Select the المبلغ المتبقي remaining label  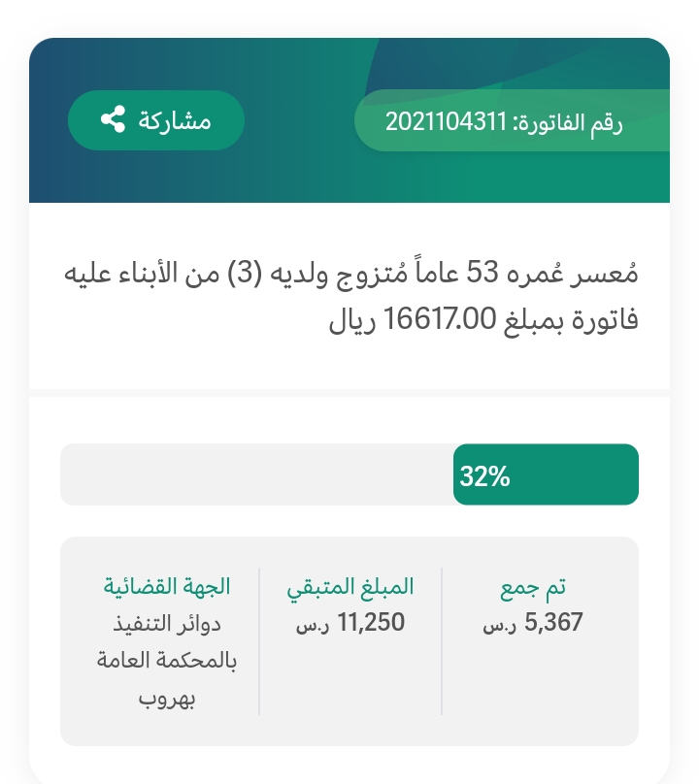350,587
